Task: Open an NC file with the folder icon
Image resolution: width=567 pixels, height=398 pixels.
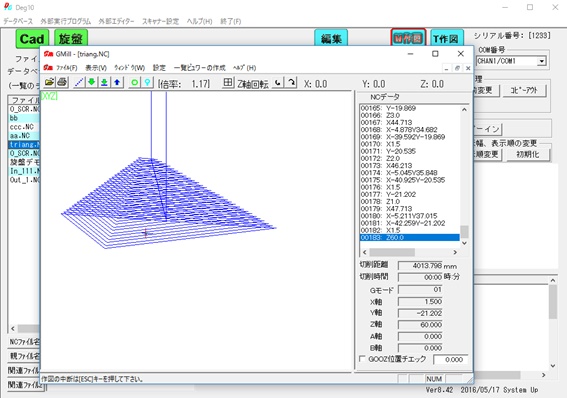Action: tap(49, 82)
